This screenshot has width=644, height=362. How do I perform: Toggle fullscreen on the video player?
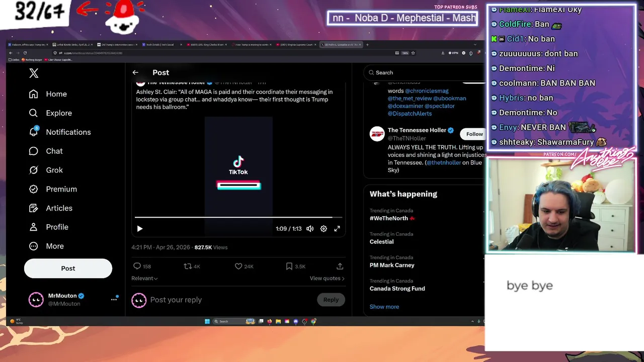[337, 229]
